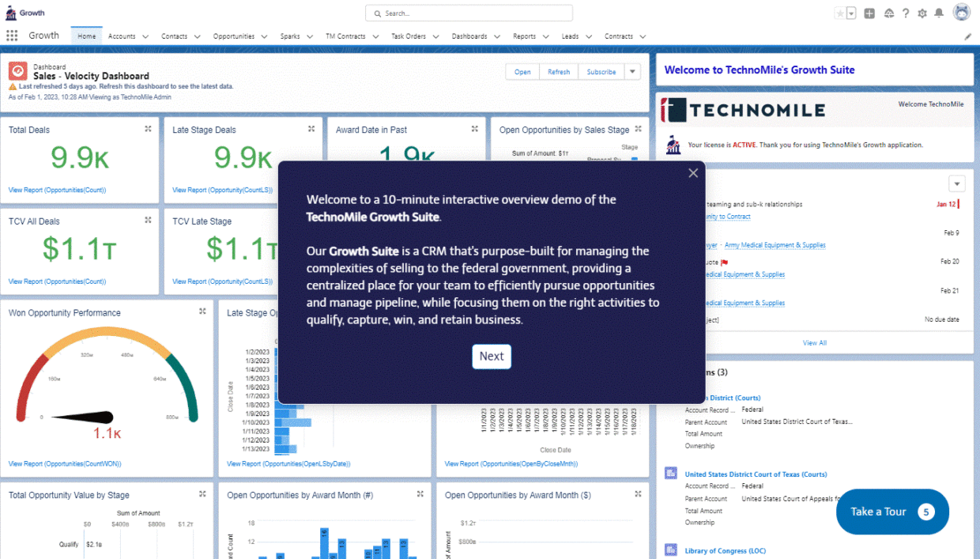This screenshot has height=559, width=980.
Task: Open the Dashboards tab dropdown chevron
Action: [496, 36]
